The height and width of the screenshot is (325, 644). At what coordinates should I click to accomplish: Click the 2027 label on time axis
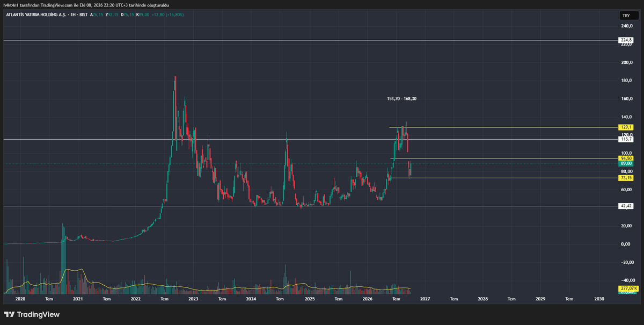click(425, 298)
